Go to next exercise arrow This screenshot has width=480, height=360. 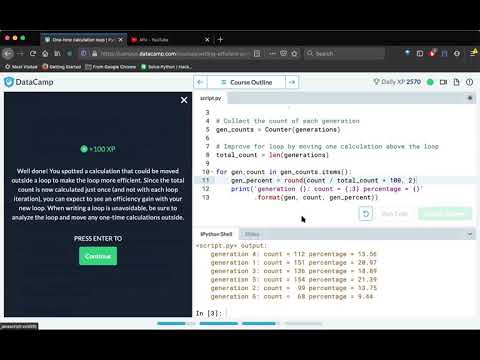point(292,82)
